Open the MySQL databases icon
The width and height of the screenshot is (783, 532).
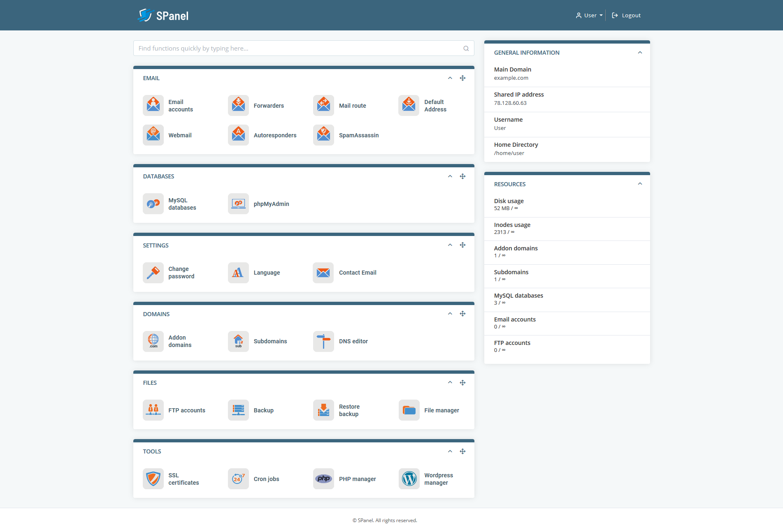point(153,204)
